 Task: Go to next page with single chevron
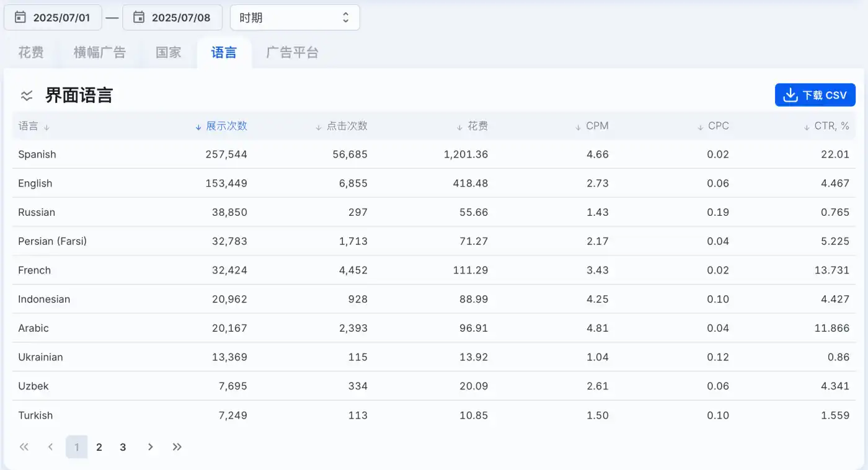pyautogui.click(x=150, y=447)
